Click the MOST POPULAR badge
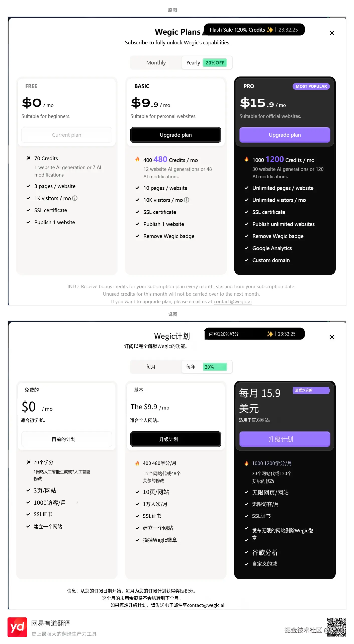The image size is (354, 644). click(x=311, y=86)
